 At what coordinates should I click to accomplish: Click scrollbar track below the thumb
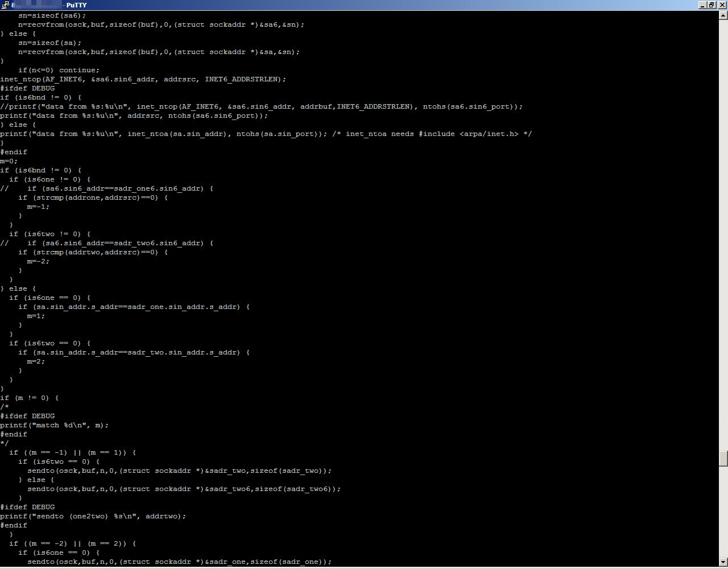tap(723, 512)
